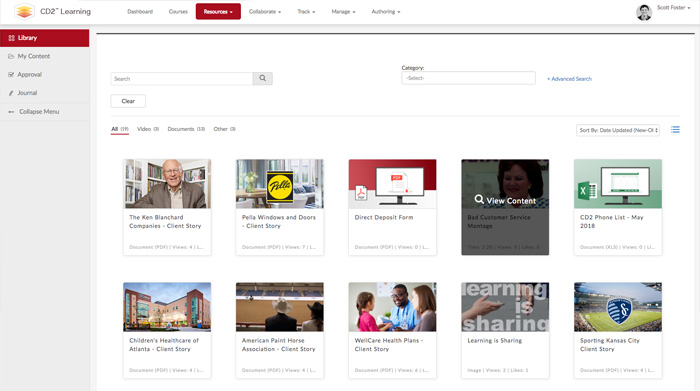Open Ken Blanchard Companies thumbnail

pyautogui.click(x=167, y=184)
